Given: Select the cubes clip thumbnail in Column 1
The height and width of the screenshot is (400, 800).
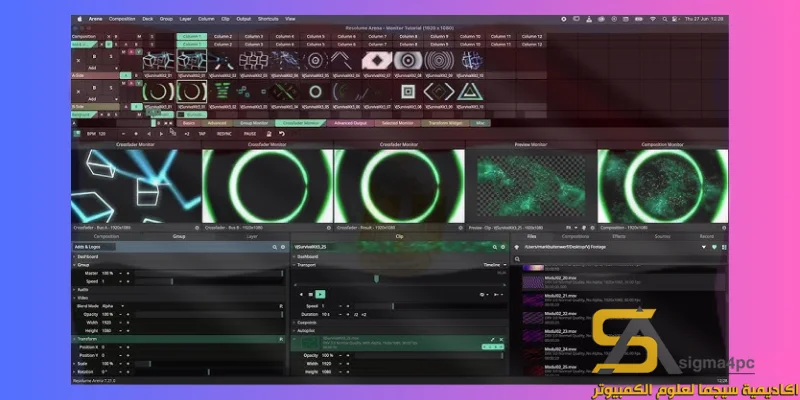Looking at the screenshot, I should (x=192, y=60).
